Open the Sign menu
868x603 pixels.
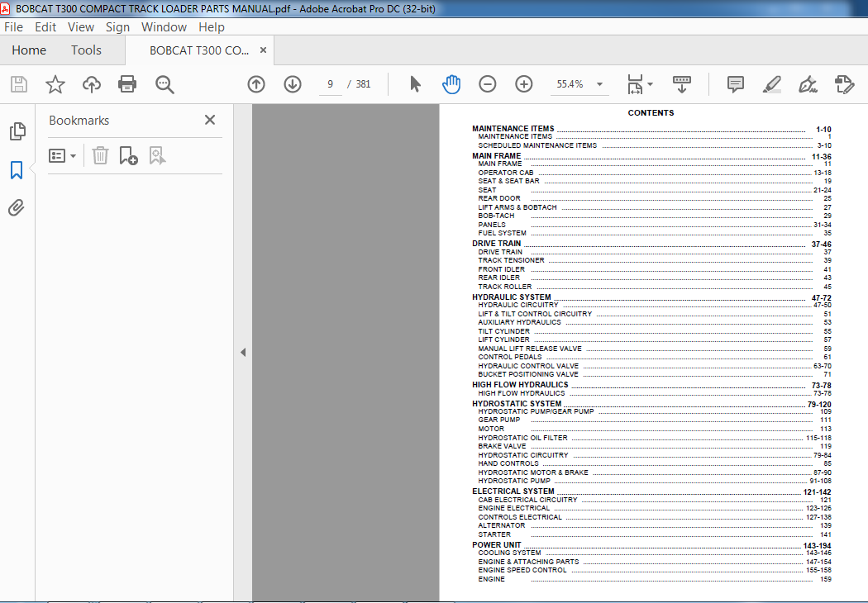[117, 27]
